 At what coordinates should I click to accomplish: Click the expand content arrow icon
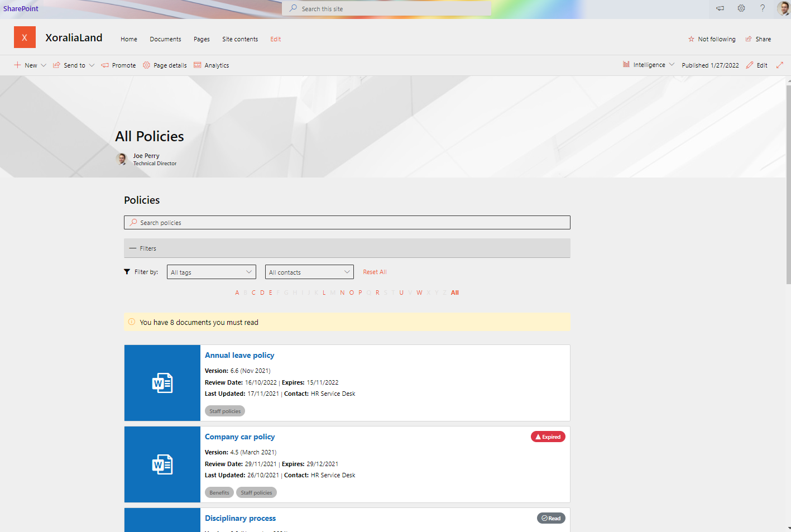[780, 65]
